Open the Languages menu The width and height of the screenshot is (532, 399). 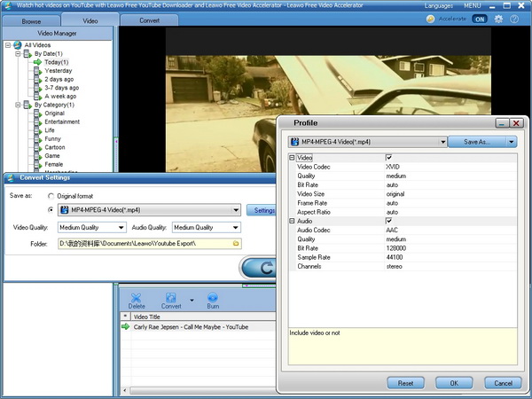click(x=438, y=6)
